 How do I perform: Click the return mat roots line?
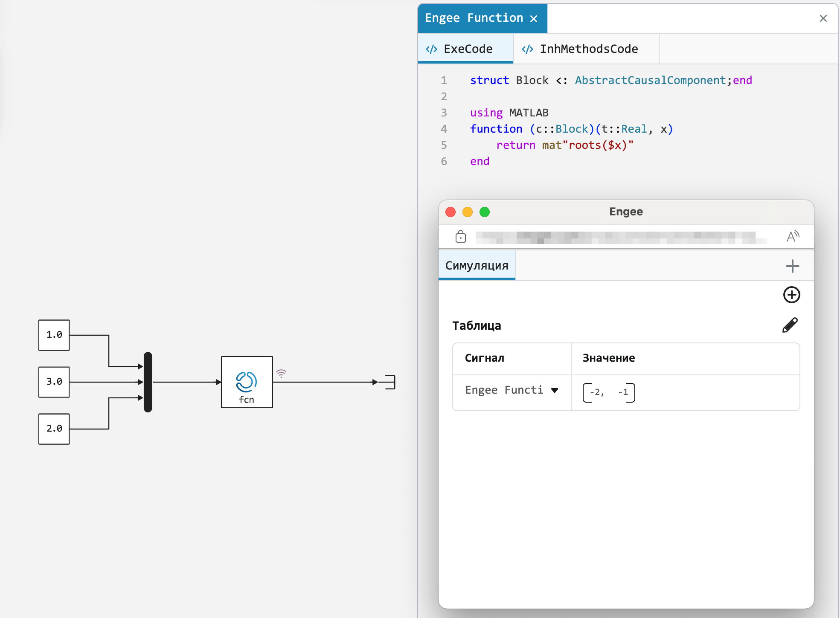[x=565, y=145]
